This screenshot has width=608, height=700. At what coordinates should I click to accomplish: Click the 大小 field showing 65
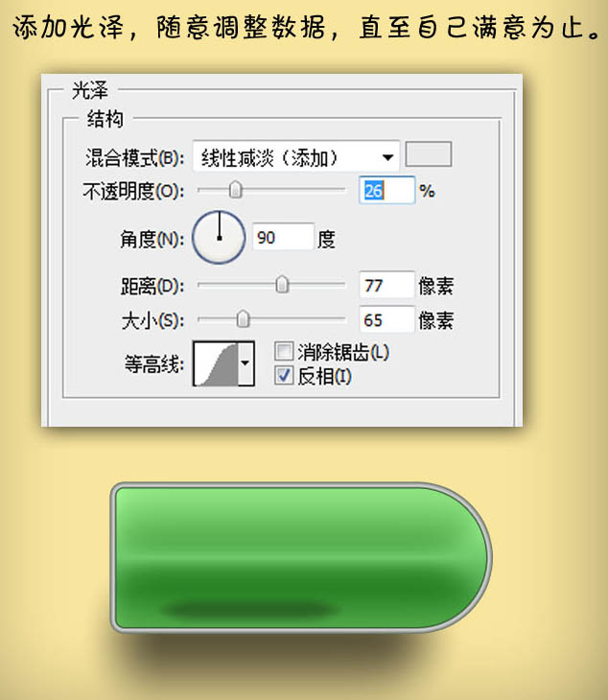pos(386,319)
